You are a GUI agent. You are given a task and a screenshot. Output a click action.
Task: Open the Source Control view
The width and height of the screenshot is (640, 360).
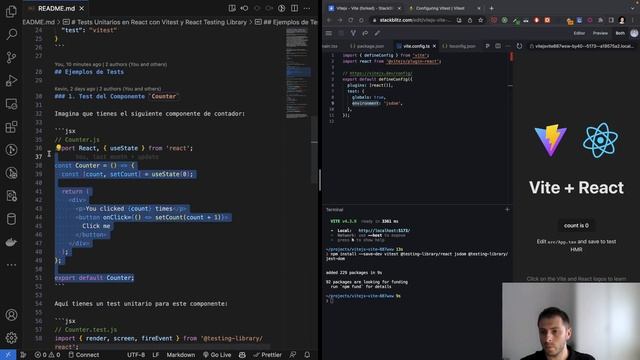tap(11, 58)
